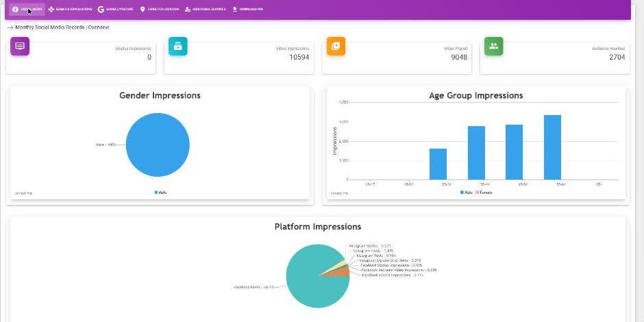Toggle the Male legend in Gender Impressions chart
The image size is (644, 322).
160,193
